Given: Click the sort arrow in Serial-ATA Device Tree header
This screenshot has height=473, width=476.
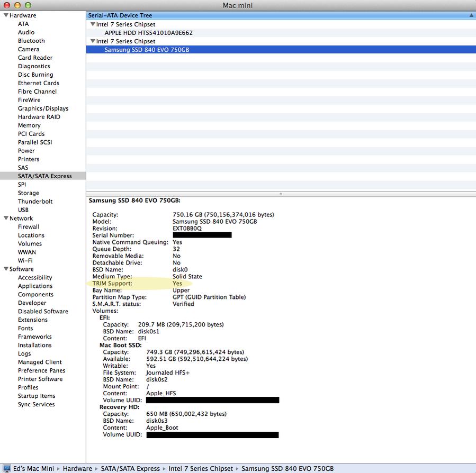Looking at the screenshot, I should pos(471,16).
